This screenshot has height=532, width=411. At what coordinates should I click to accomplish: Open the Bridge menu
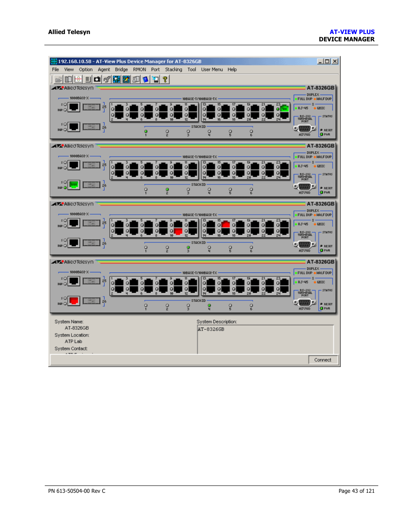tap(121, 69)
